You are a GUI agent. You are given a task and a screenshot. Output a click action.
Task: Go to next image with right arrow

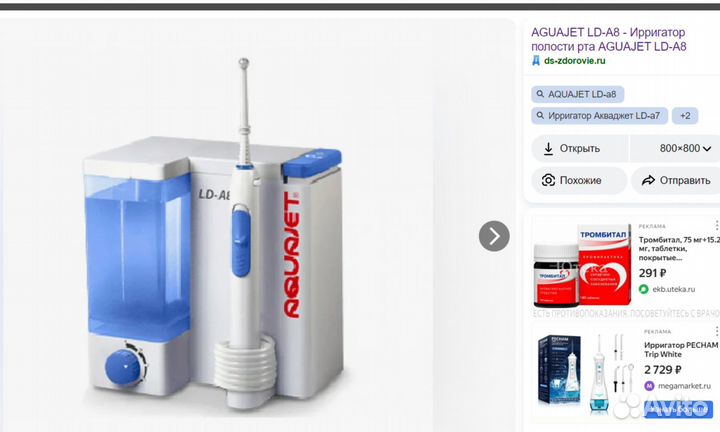494,236
